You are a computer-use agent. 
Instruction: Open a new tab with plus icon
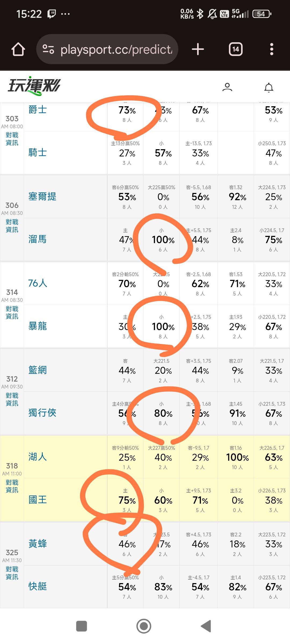(x=198, y=49)
